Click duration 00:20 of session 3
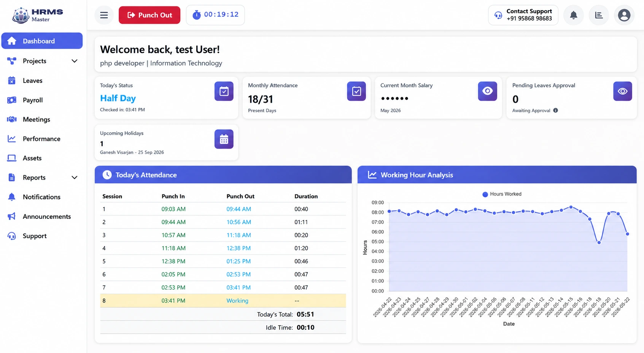The image size is (644, 353). coord(301,235)
